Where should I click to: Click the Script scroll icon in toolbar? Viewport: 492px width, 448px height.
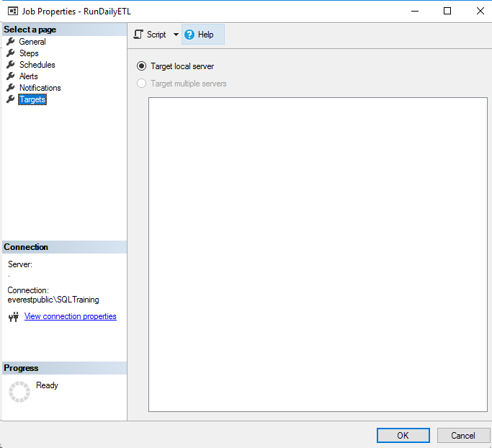coord(138,35)
